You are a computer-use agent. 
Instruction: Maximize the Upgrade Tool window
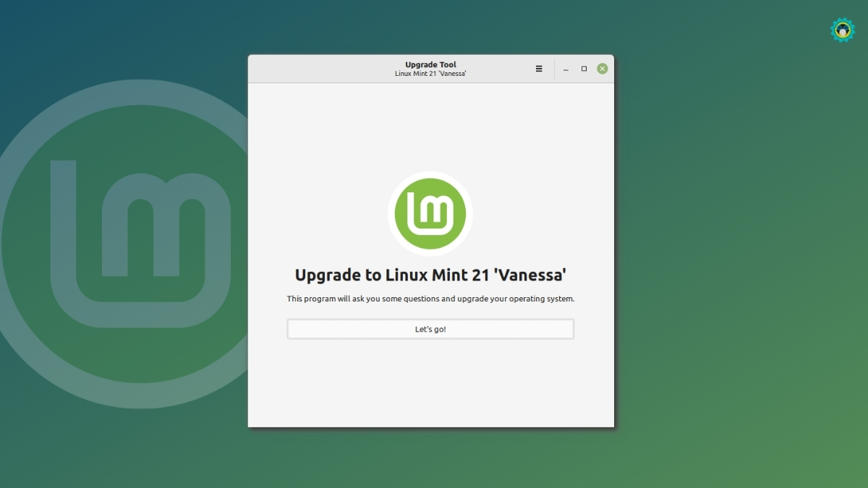coord(584,69)
